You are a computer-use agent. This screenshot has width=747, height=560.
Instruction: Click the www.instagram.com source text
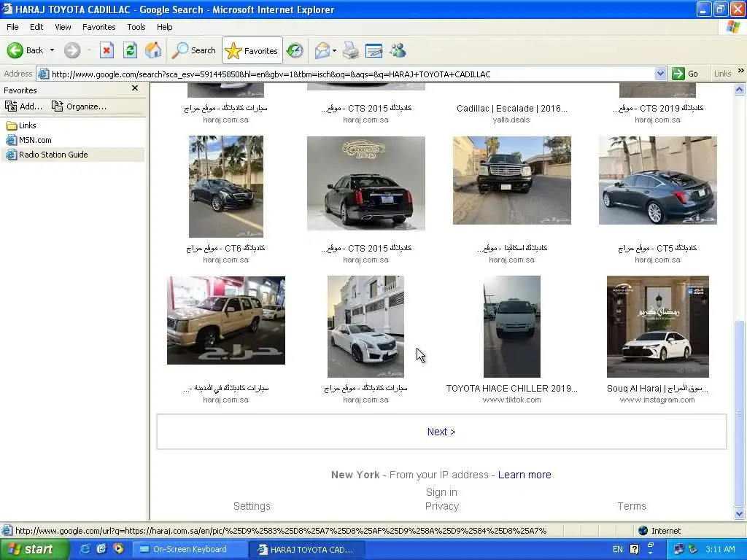[x=657, y=400]
